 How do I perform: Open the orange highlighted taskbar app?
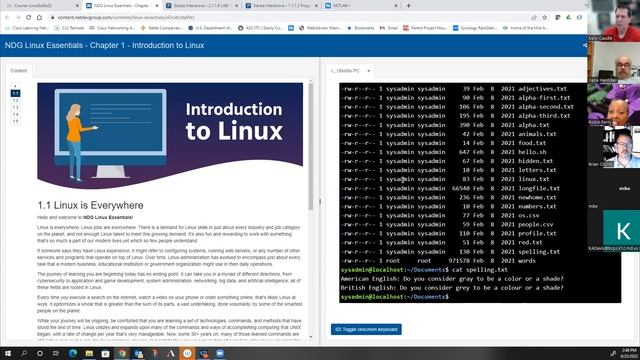point(187,353)
